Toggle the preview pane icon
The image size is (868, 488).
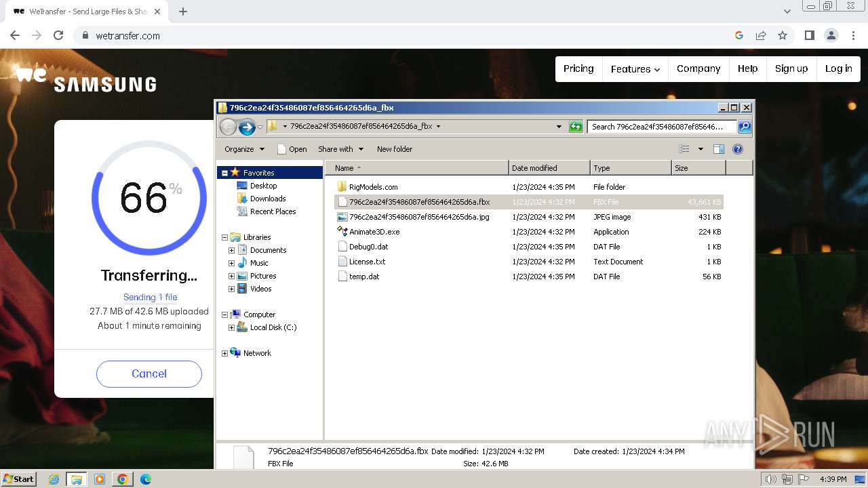(719, 149)
